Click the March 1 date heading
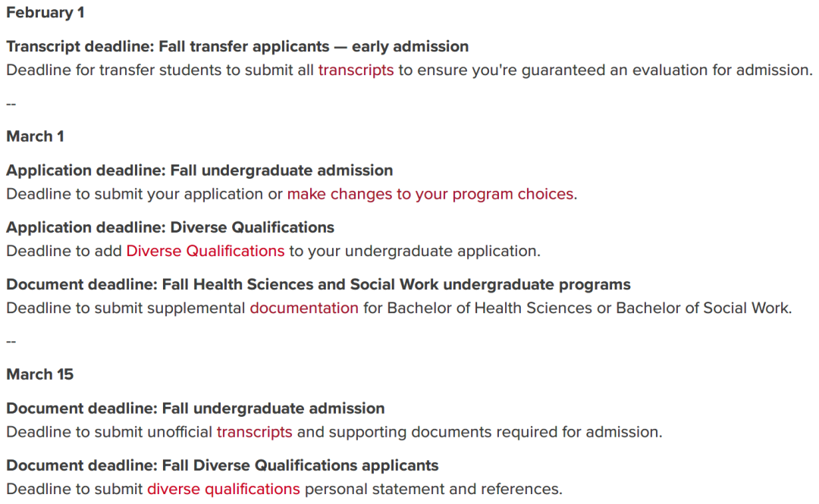The height and width of the screenshot is (504, 819). (35, 136)
